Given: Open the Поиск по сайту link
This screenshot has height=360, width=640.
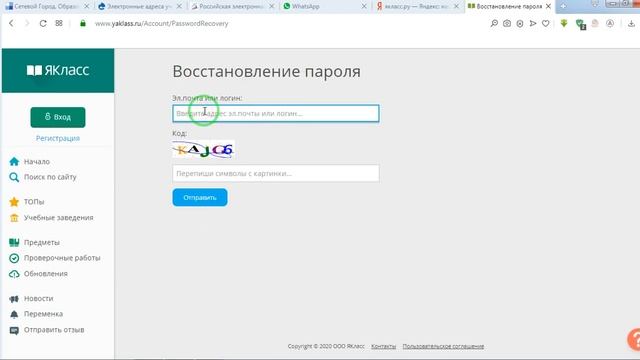Looking at the screenshot, I should [50, 177].
